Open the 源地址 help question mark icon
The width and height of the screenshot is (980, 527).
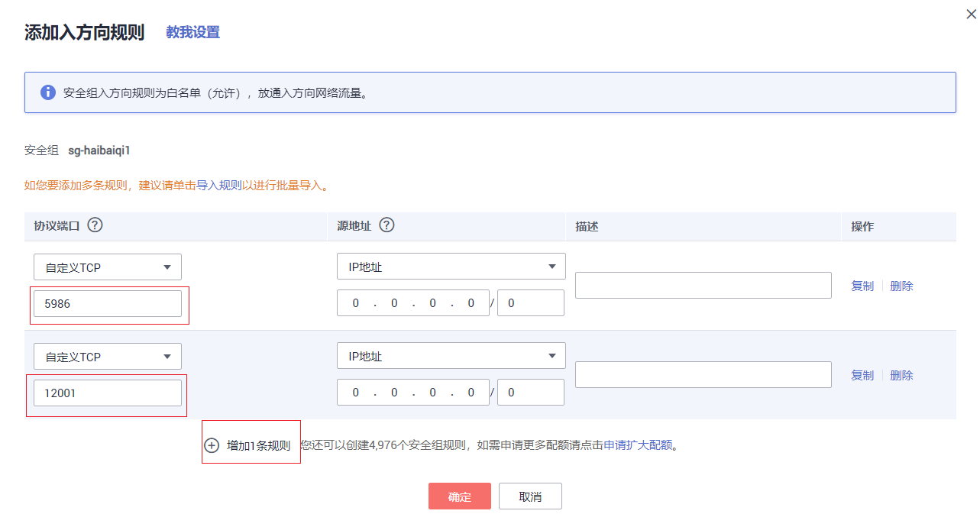[x=387, y=225]
